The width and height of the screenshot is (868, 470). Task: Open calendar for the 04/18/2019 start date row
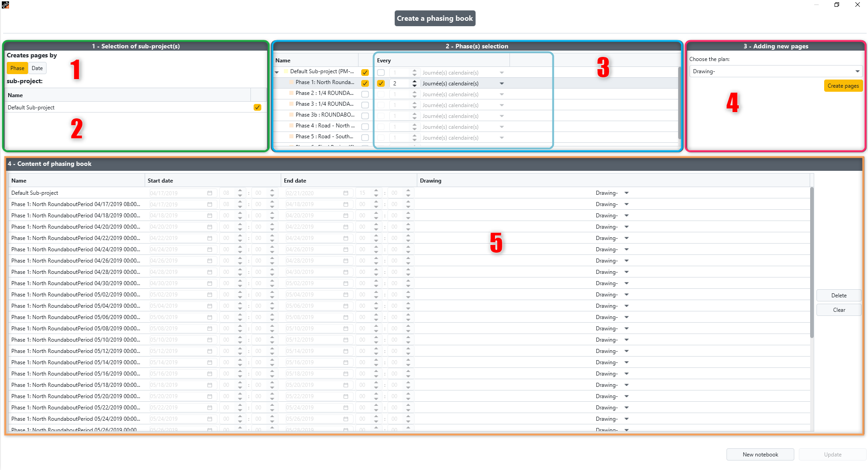click(x=210, y=216)
